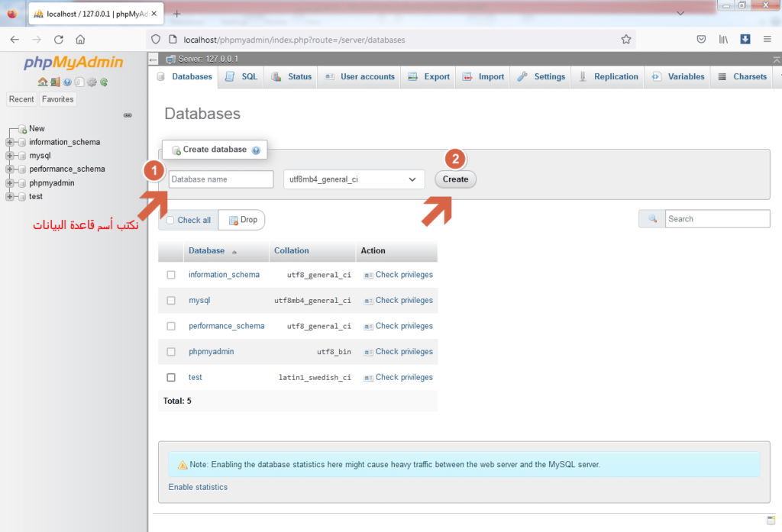Expand phpmyadmin tree node
Screen dimensions: 782x532
pyautogui.click(x=9, y=183)
